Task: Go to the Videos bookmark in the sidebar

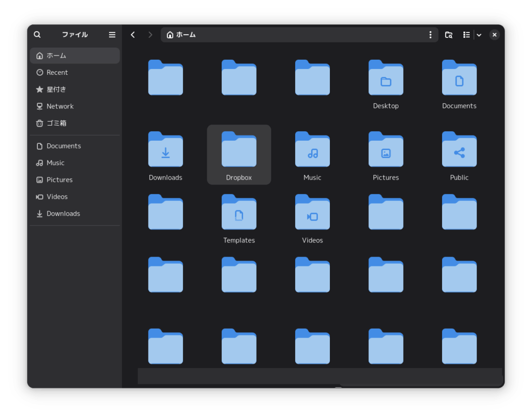Action: [75, 197]
